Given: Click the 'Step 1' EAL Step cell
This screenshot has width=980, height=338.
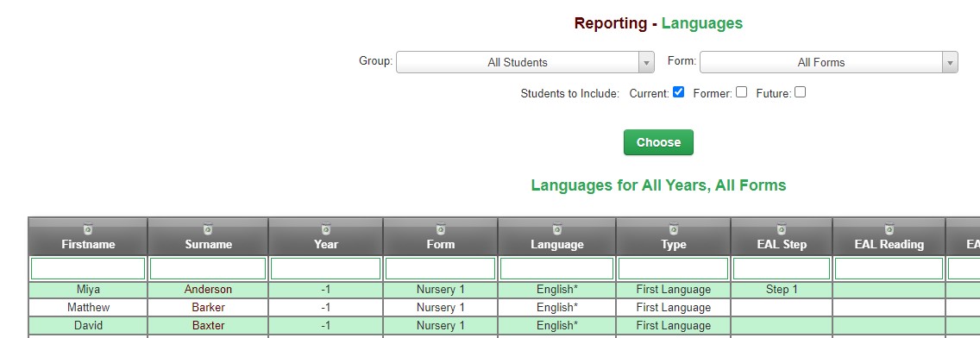Looking at the screenshot, I should 782,290.
